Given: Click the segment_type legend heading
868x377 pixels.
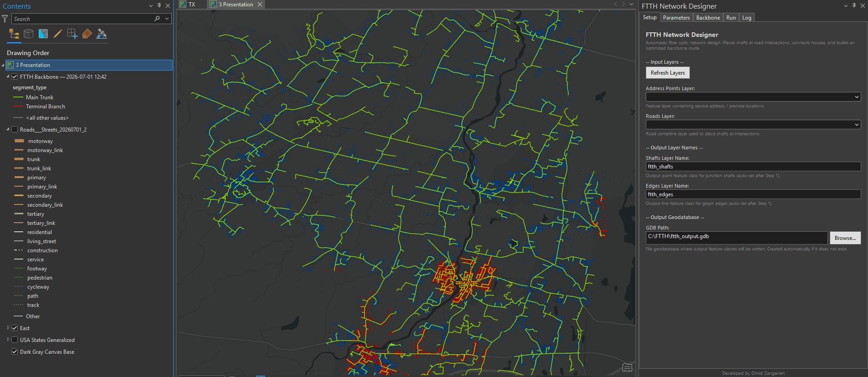Looking at the screenshot, I should [30, 87].
